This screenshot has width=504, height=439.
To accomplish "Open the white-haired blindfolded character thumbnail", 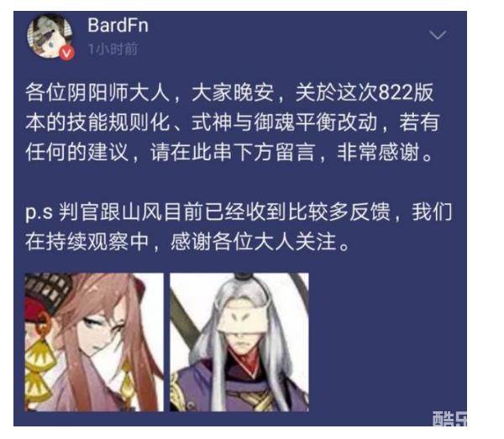I will pyautogui.click(x=239, y=342).
